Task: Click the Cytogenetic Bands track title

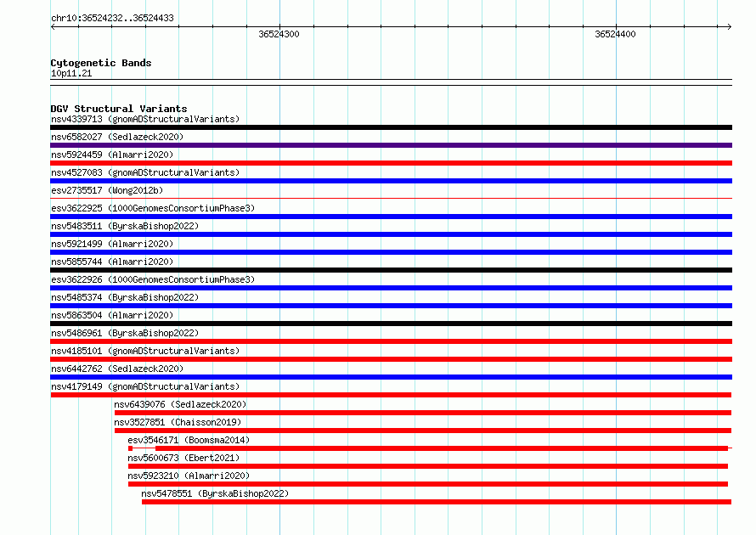Action: [101, 63]
